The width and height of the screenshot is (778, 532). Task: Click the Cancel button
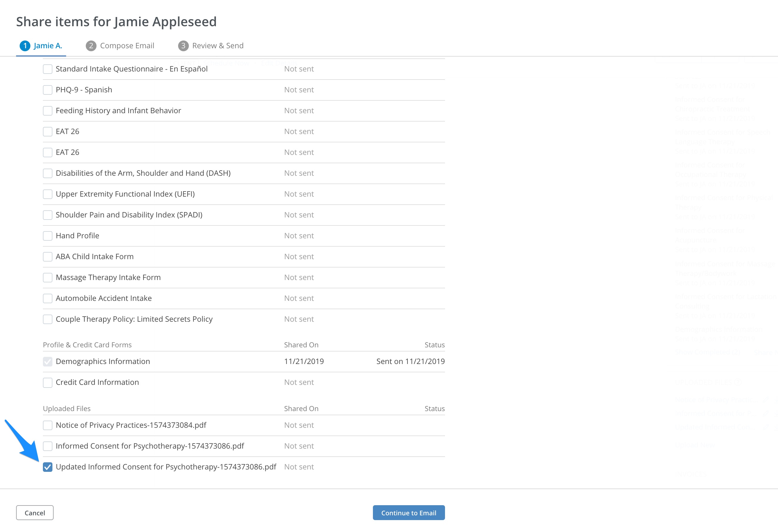coord(35,513)
